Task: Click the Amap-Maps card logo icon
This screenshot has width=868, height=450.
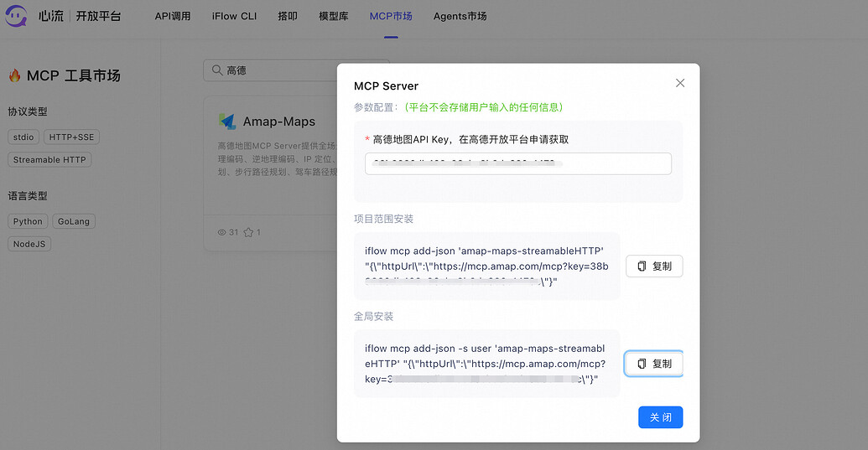Action: [227, 121]
